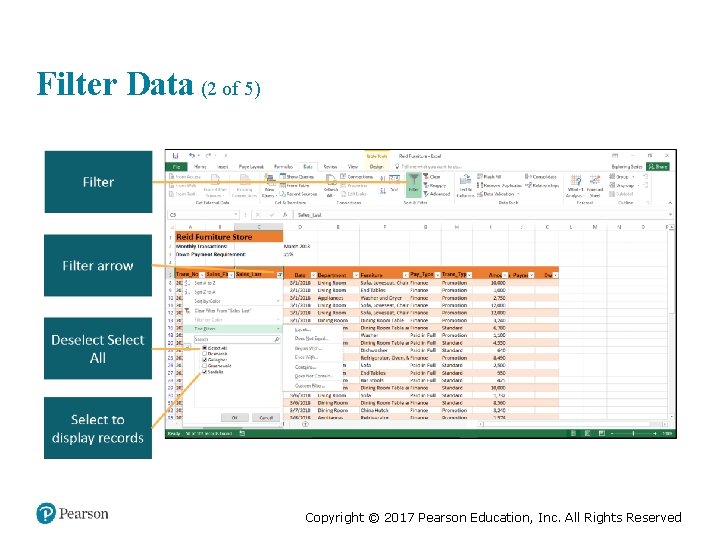Open the Trans_No column filter arrow
The image size is (720, 540).
[x=202, y=275]
